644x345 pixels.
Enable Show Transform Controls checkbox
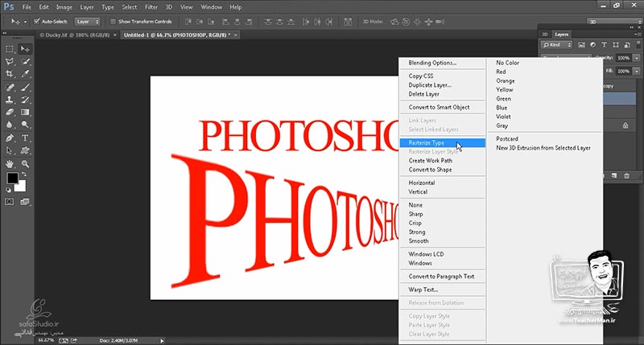[113, 22]
